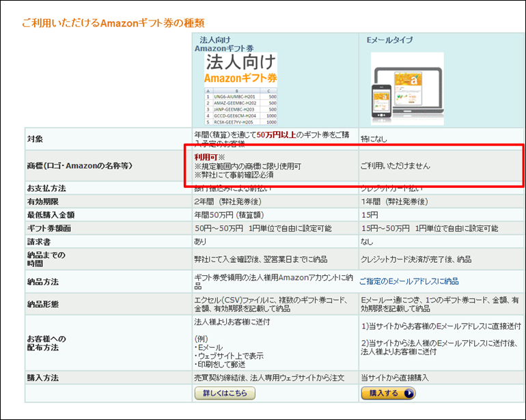This screenshot has width=526, height=420.
Task: Select the 最低購入金額 row label
Action: [x=51, y=215]
